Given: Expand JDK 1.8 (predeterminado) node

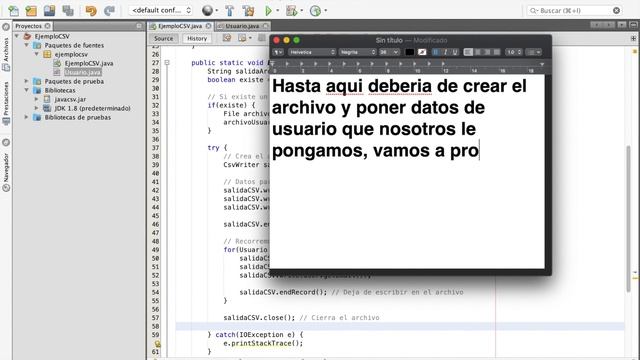Looking at the screenshot, I should pyautogui.click(x=36, y=108).
